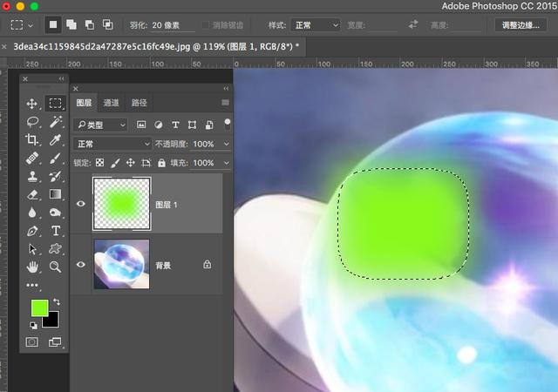
Task: Open the blend mode dropdown 正常
Action: [112, 144]
